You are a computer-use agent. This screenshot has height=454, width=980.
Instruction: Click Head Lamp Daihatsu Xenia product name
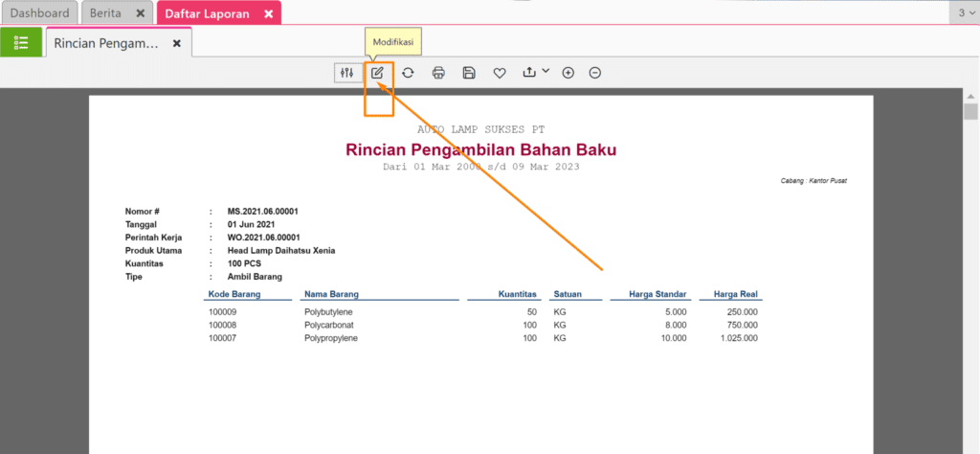(x=281, y=251)
